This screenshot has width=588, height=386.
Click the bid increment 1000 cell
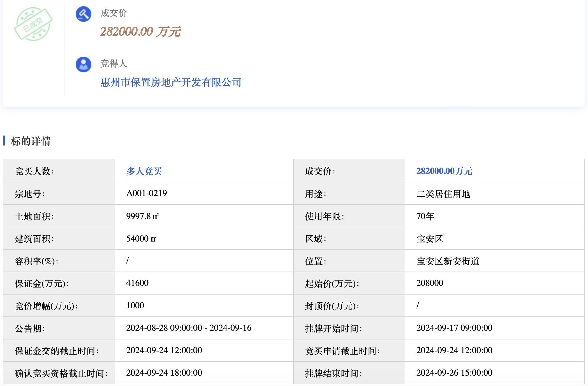point(135,305)
